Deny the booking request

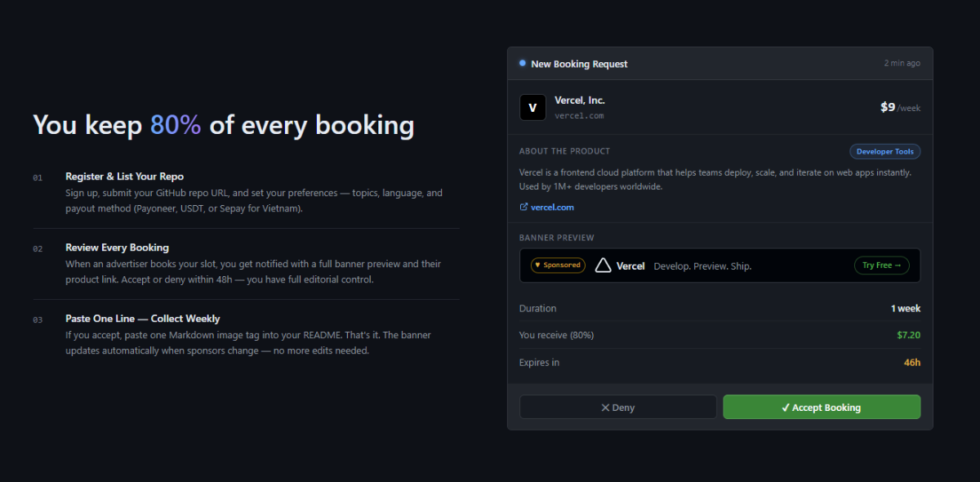point(618,408)
